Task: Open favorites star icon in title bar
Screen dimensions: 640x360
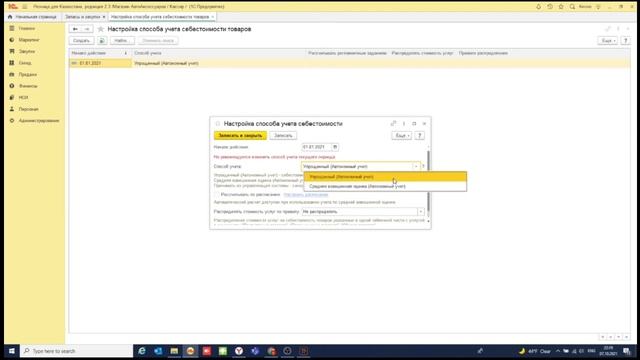Action: tap(561, 7)
